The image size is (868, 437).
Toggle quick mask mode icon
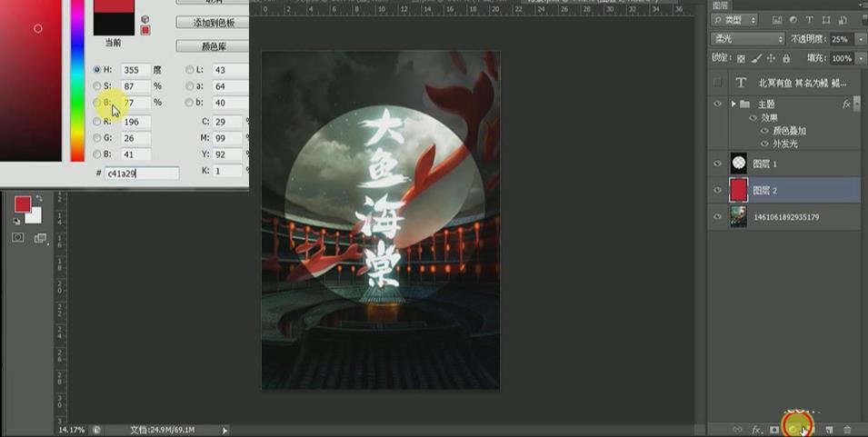[17, 237]
